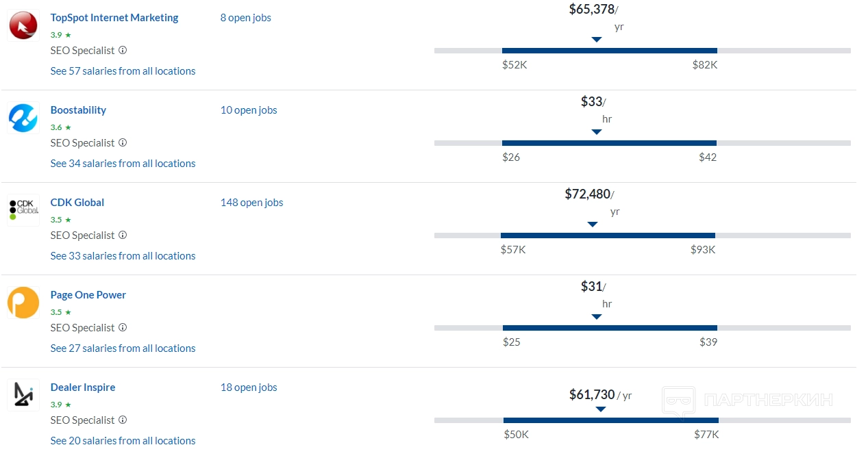The height and width of the screenshot is (458, 868).
Task: Click the Page One Power logo
Action: (x=23, y=303)
